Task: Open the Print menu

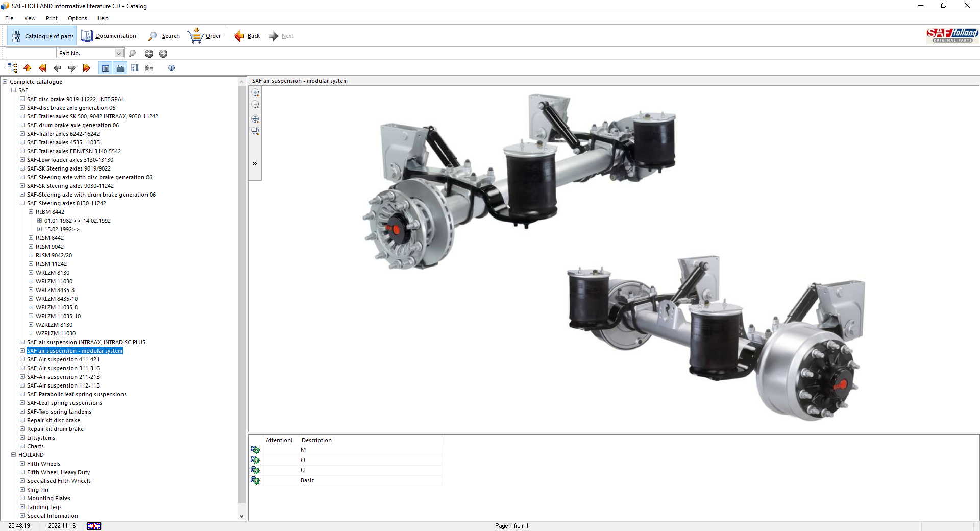Action: point(52,18)
